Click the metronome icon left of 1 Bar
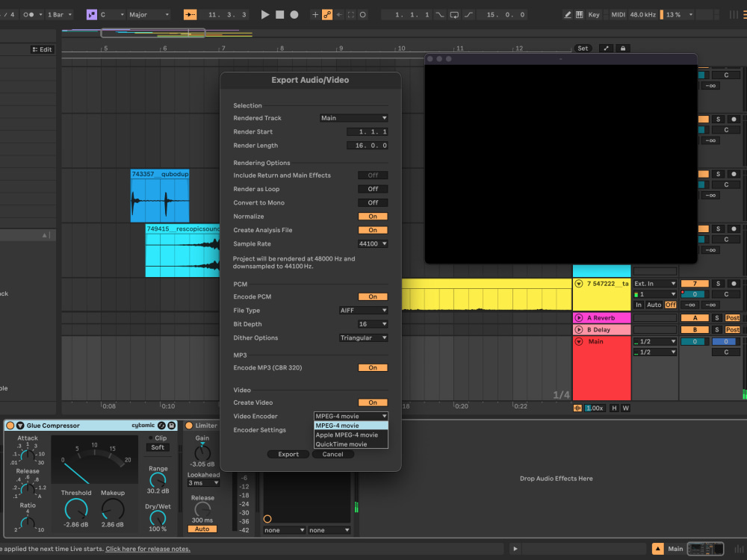This screenshot has height=560, width=747. click(x=28, y=15)
